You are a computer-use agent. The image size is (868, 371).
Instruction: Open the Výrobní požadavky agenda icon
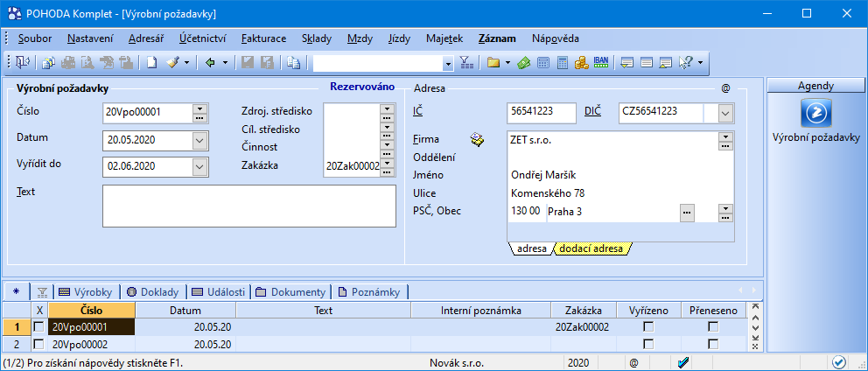[815, 113]
